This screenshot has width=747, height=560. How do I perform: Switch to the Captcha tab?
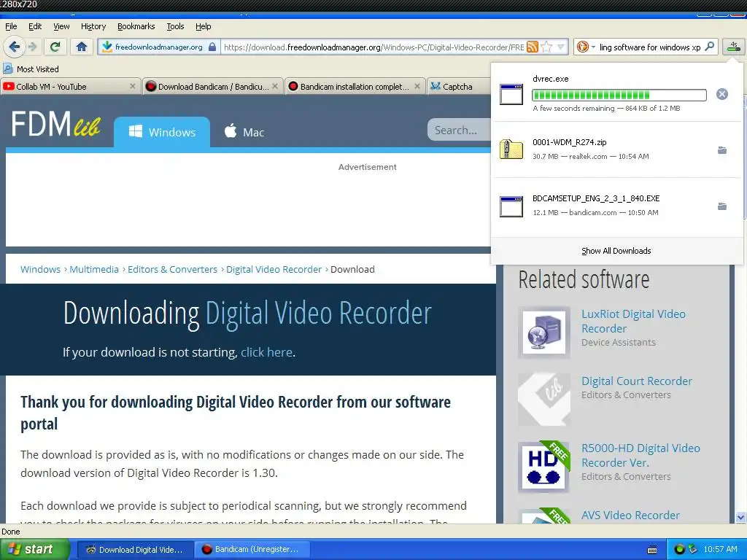point(458,87)
